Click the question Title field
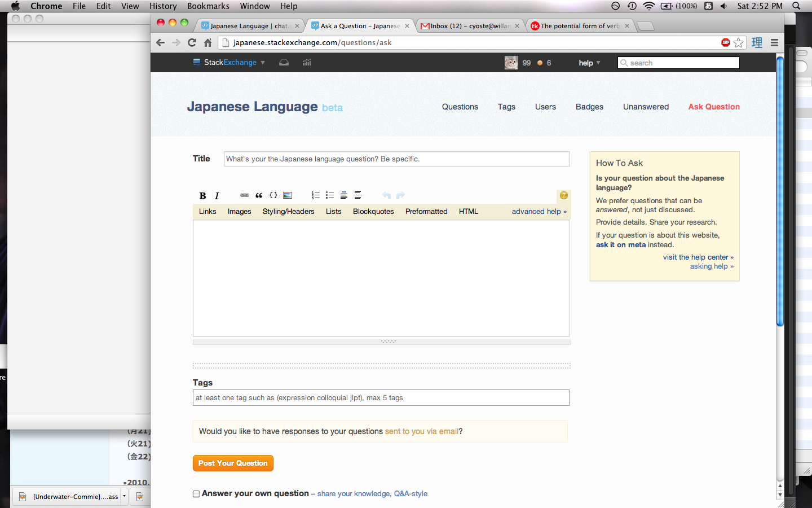 pos(396,159)
